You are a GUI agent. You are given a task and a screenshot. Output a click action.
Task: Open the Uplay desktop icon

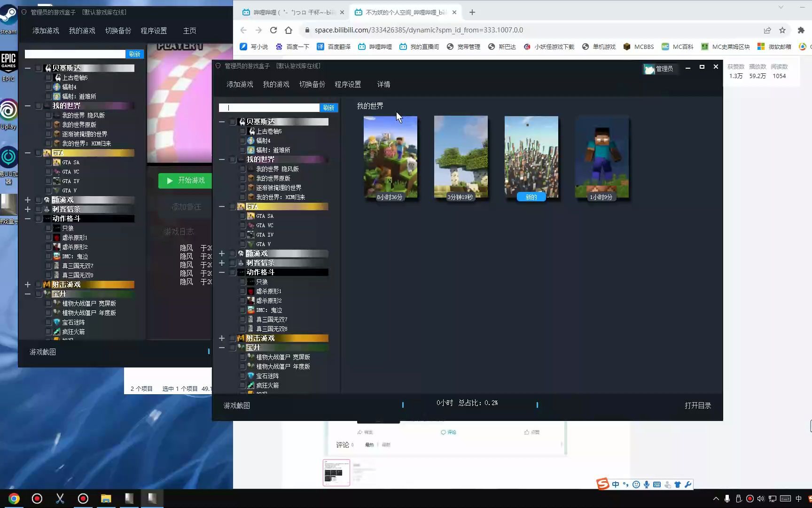coord(8,114)
